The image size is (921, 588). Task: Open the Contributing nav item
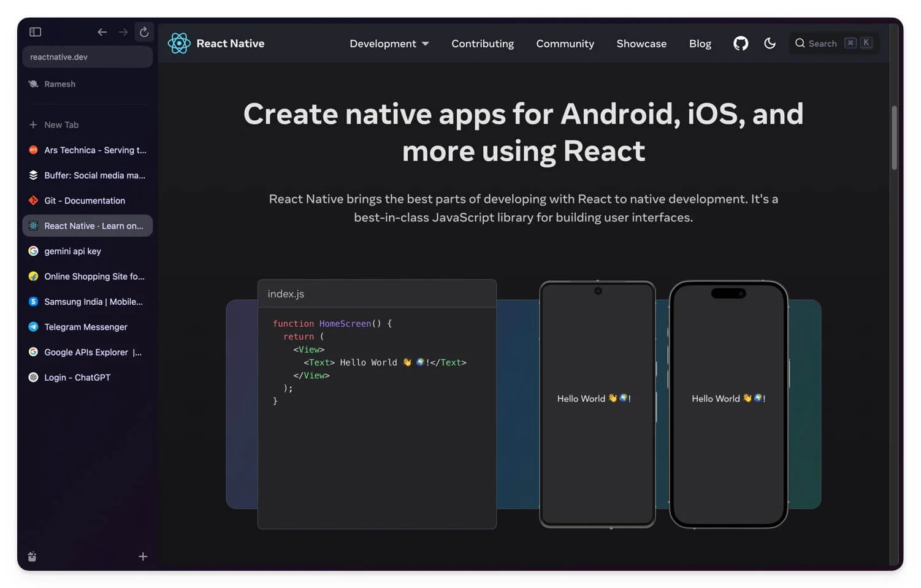pyautogui.click(x=483, y=44)
